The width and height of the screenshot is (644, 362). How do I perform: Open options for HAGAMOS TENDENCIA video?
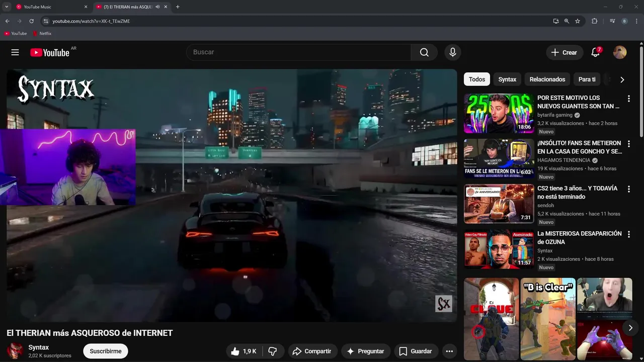[x=628, y=144]
